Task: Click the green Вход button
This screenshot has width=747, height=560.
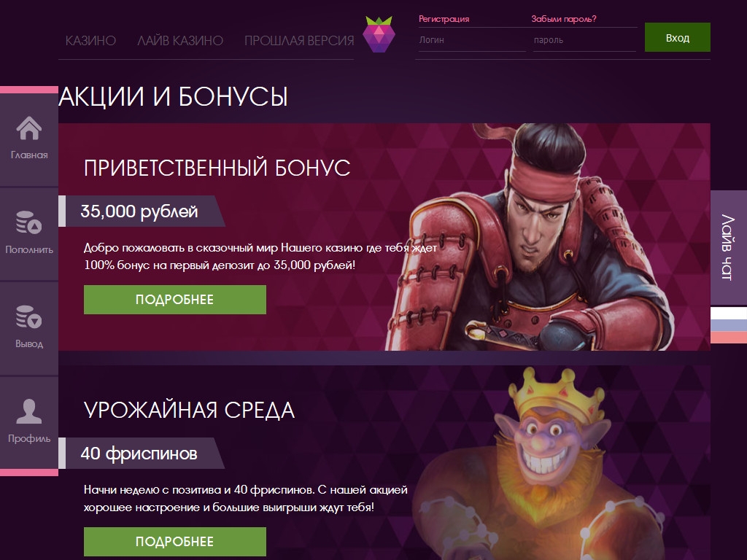Action: [678, 37]
